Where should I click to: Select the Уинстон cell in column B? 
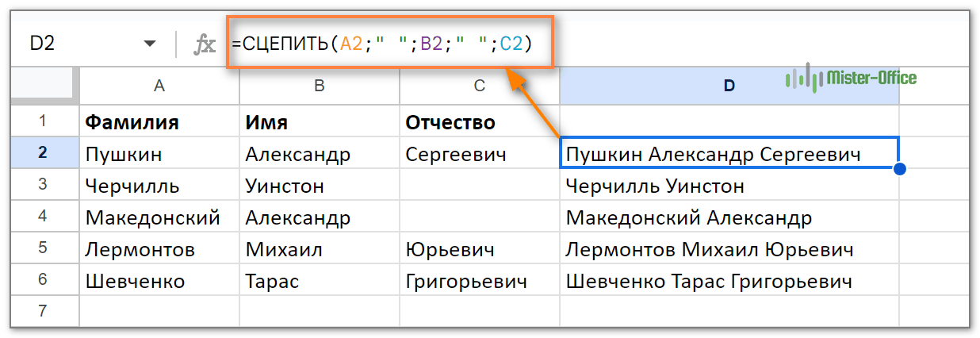(x=320, y=185)
